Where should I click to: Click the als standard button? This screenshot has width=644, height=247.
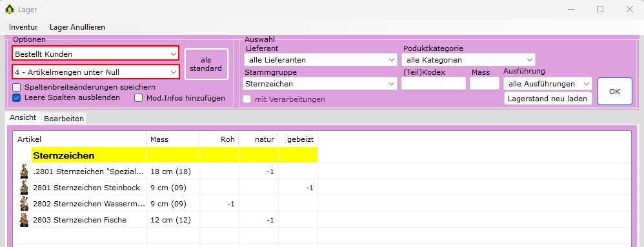click(x=206, y=64)
